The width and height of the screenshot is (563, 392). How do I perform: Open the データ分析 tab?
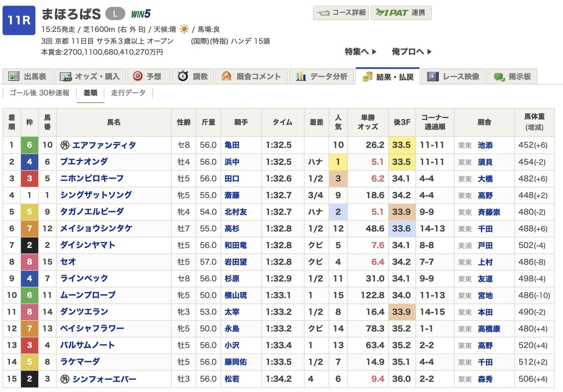click(x=321, y=76)
